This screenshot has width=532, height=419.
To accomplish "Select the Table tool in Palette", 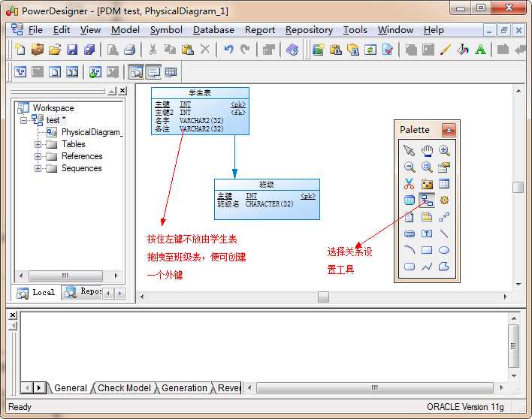I will tap(444, 184).
